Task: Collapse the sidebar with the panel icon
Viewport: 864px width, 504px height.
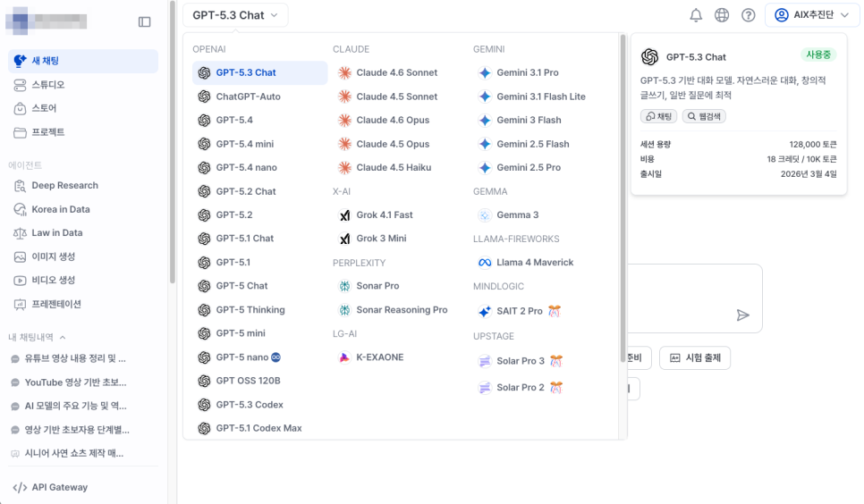Action: pos(144,22)
